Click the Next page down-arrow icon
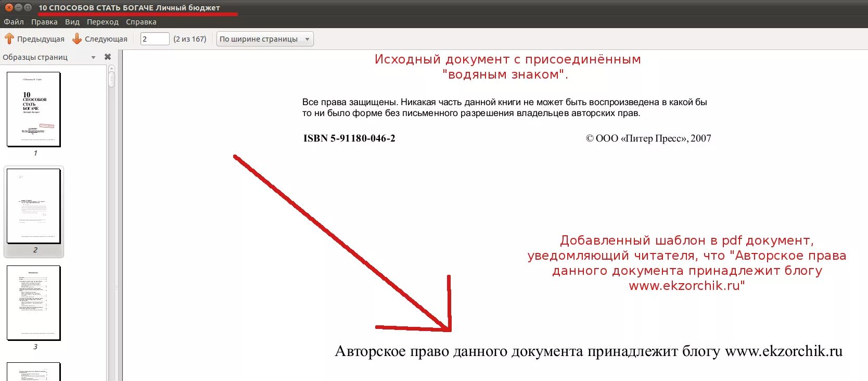 (77, 39)
